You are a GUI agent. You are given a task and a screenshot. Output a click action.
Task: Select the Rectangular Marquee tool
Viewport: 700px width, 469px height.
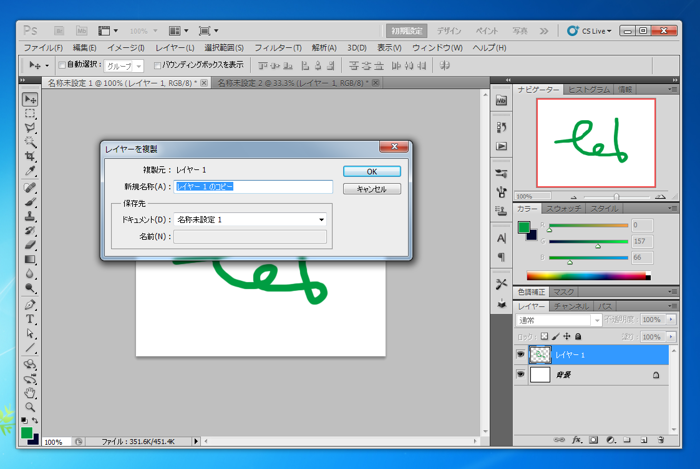pyautogui.click(x=30, y=113)
